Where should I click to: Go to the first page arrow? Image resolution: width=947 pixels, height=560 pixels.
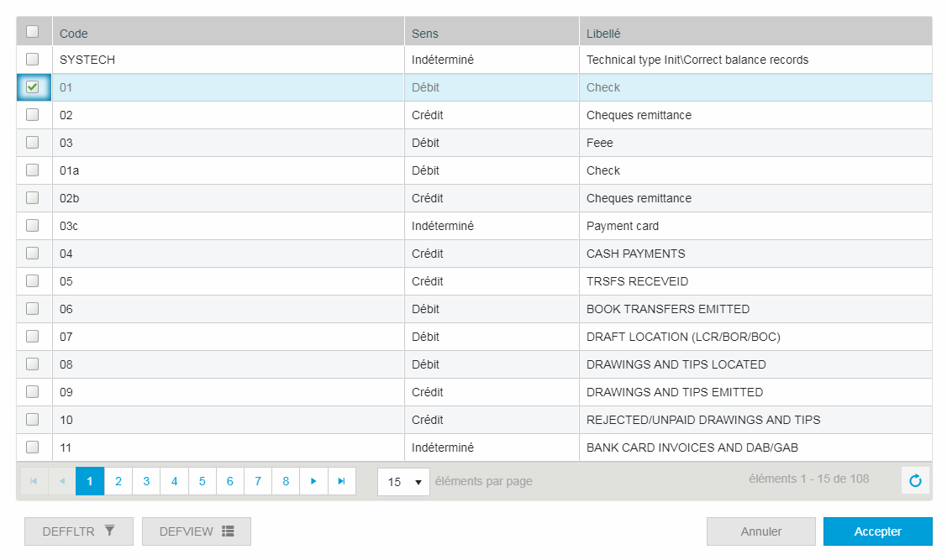point(34,481)
